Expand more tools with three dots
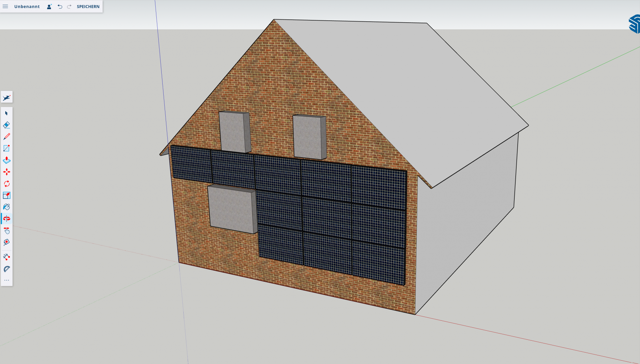This screenshot has width=640, height=364. pyautogui.click(x=7, y=280)
